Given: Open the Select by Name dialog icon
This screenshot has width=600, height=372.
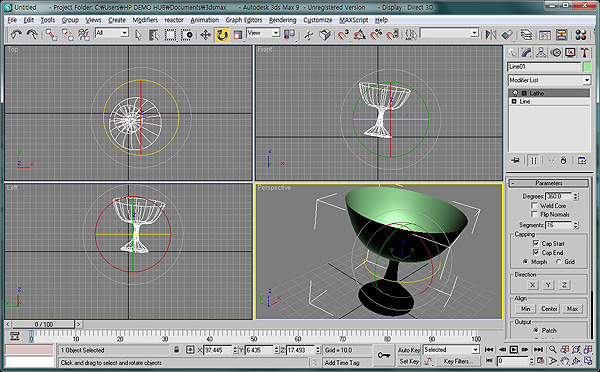Looking at the screenshot, I should (x=154, y=35).
